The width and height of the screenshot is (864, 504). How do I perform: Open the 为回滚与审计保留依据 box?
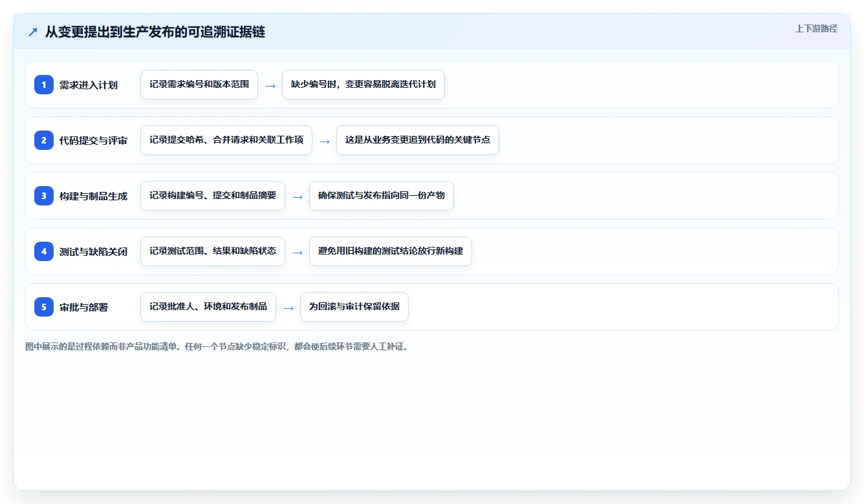pos(354,307)
